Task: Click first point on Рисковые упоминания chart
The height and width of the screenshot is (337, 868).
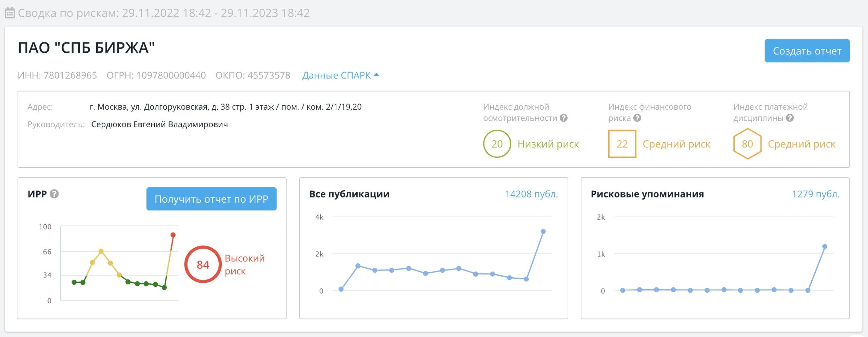Action: 623,290
